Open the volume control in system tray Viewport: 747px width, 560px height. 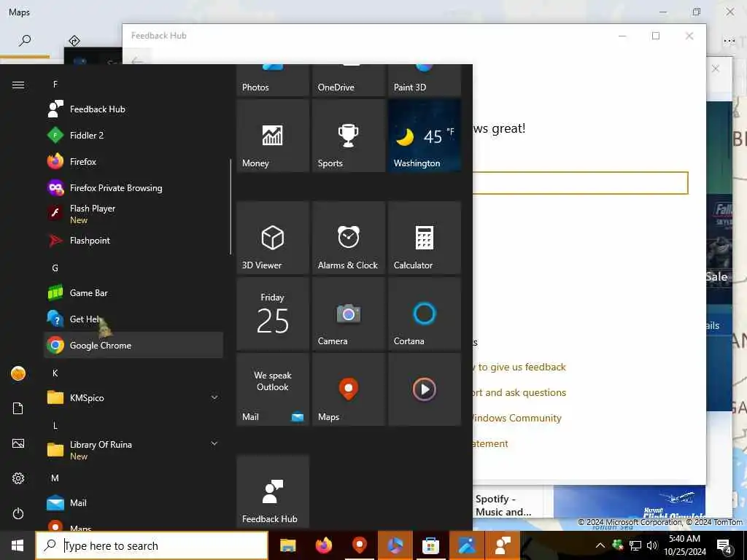[x=651, y=545]
